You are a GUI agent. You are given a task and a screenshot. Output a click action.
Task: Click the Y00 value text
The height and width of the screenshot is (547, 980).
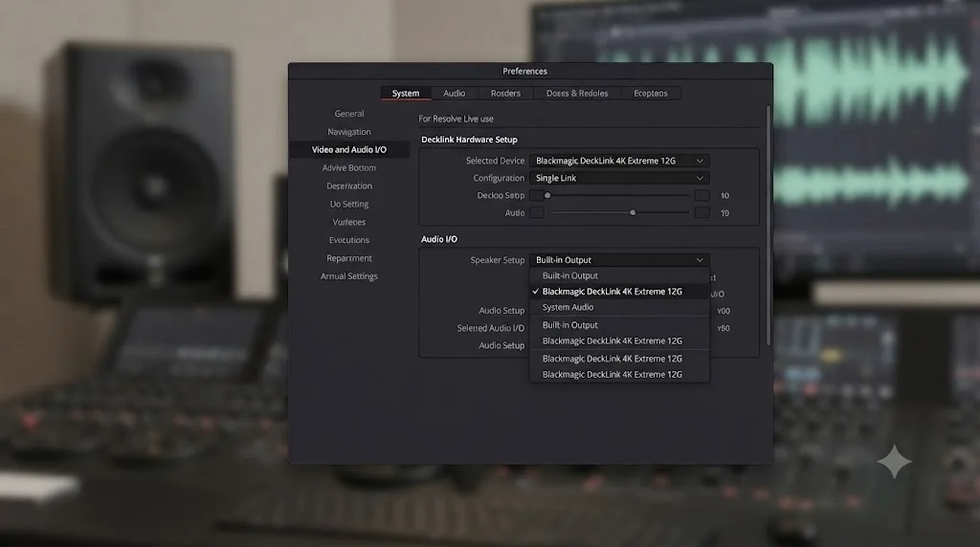pyautogui.click(x=724, y=311)
